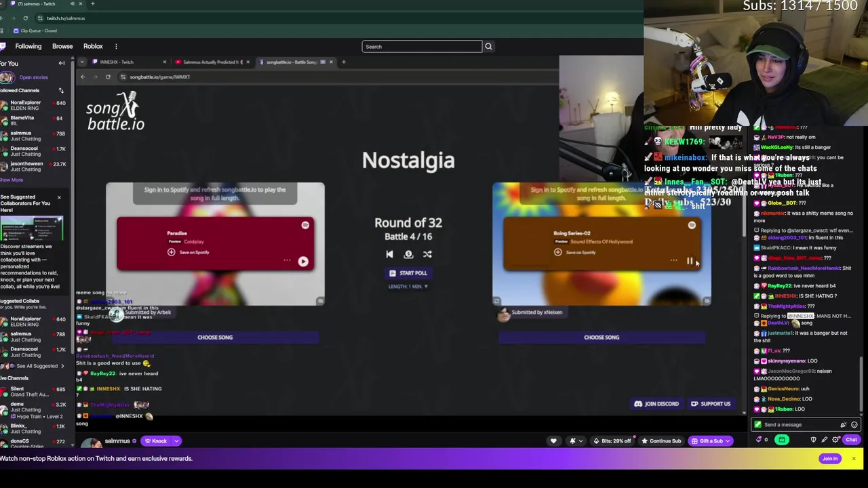Reload the twitch.tv/salmmus page

(25, 18)
